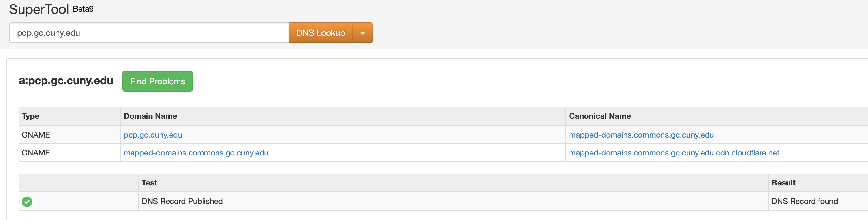Click the Type column header

point(30,116)
